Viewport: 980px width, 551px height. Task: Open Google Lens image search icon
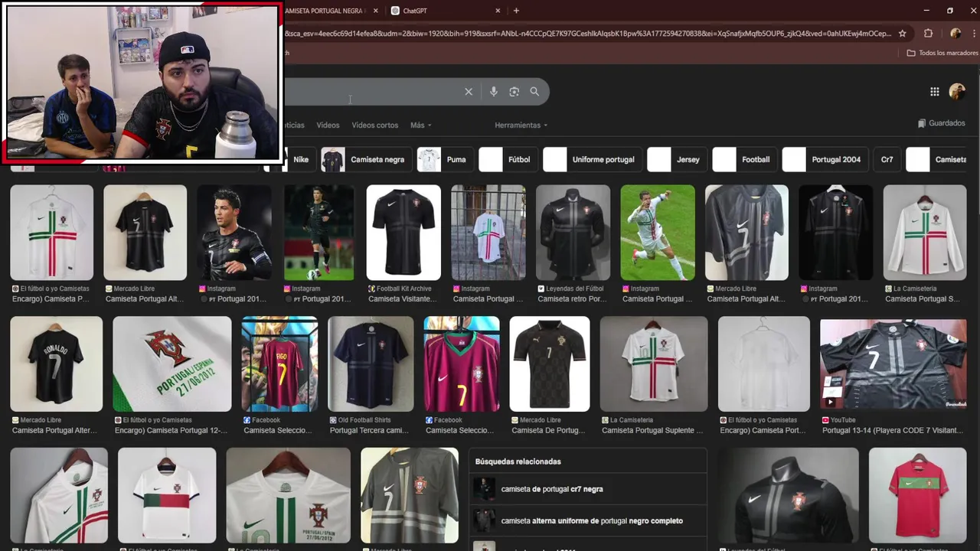514,92
